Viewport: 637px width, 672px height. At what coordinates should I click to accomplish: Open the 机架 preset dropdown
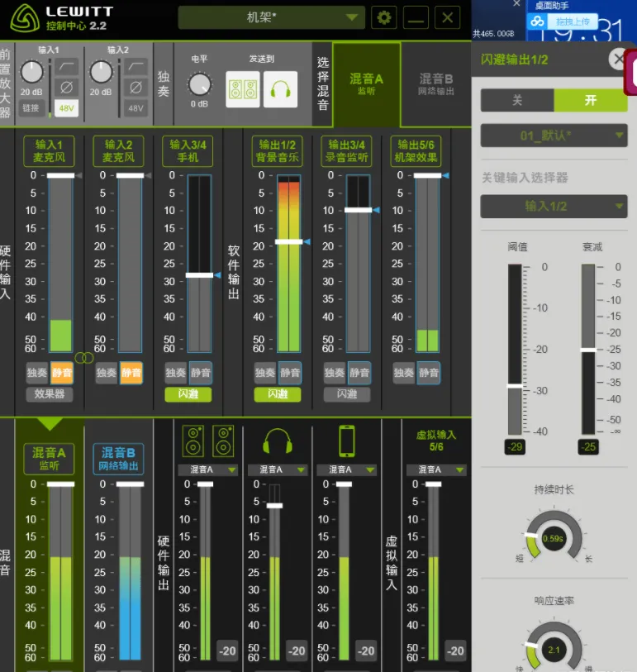click(271, 17)
